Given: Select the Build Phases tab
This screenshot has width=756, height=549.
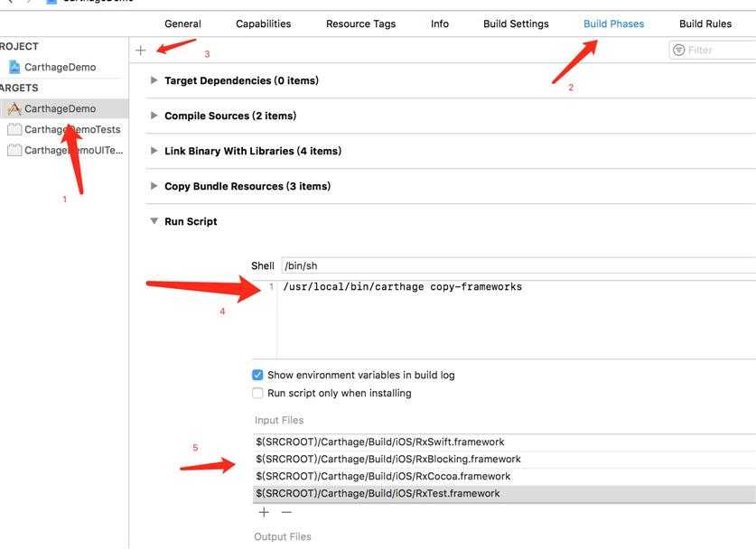Looking at the screenshot, I should point(614,23).
